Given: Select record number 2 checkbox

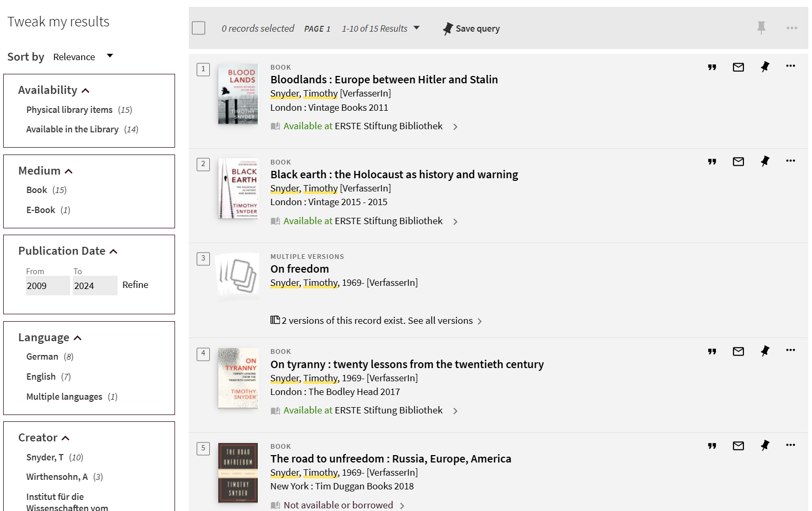Looking at the screenshot, I should (203, 164).
